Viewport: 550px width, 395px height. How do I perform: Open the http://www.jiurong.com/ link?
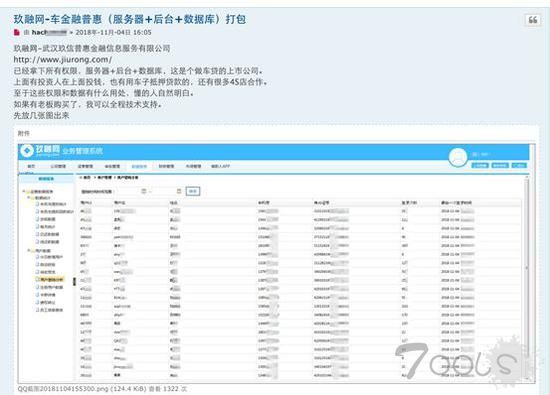63,60
